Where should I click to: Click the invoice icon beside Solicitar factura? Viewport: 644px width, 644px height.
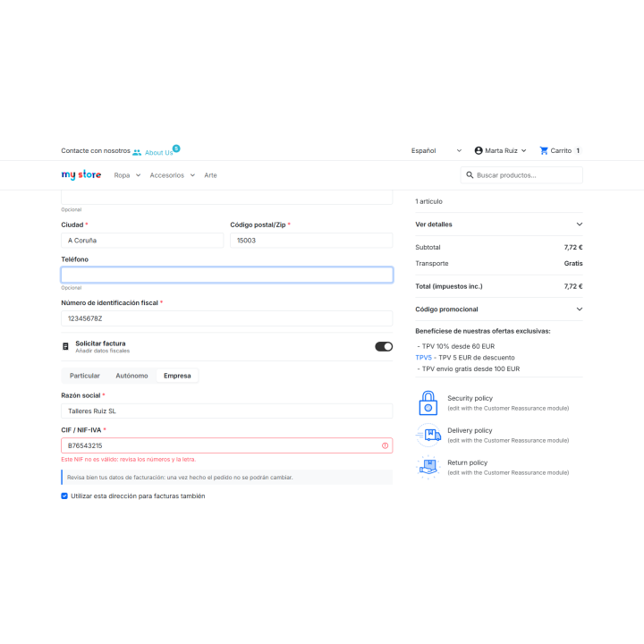(x=65, y=347)
